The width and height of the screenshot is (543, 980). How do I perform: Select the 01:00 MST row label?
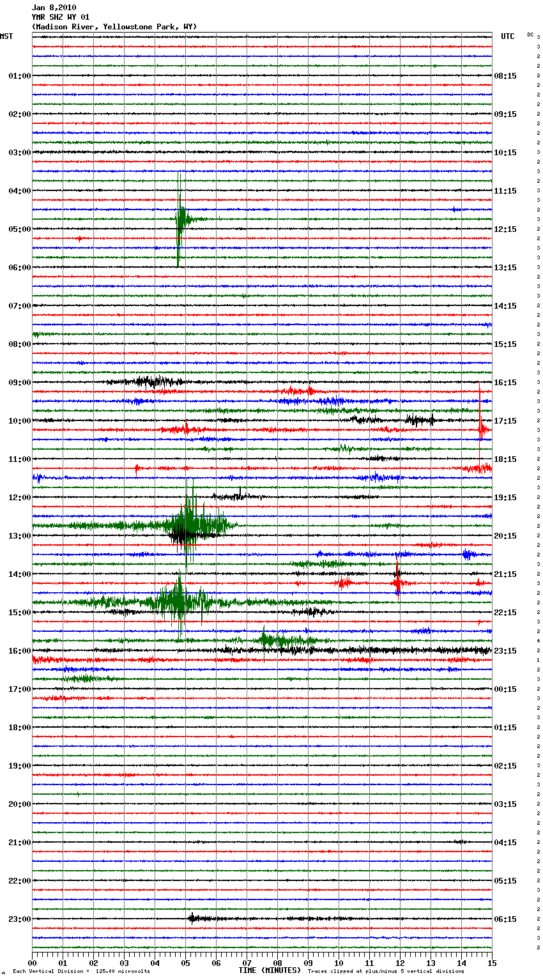point(19,76)
